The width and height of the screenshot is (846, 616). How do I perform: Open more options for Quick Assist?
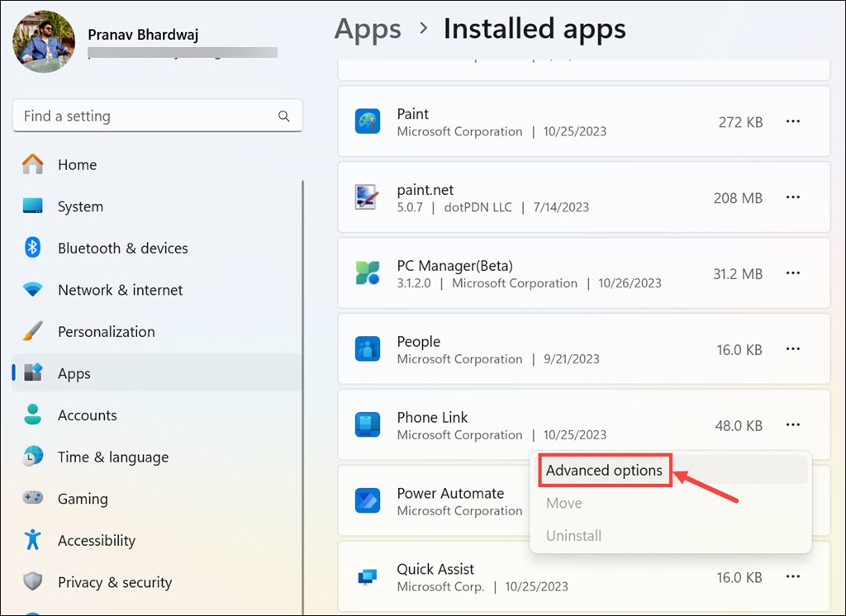click(x=792, y=577)
